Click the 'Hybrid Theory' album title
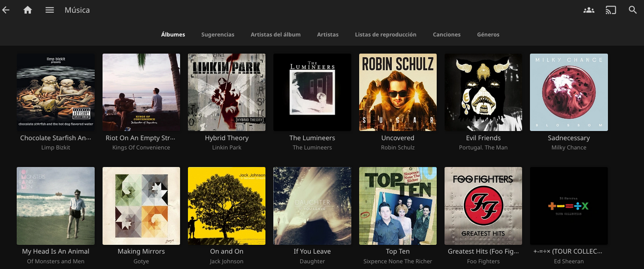The image size is (644, 269). [x=227, y=138]
